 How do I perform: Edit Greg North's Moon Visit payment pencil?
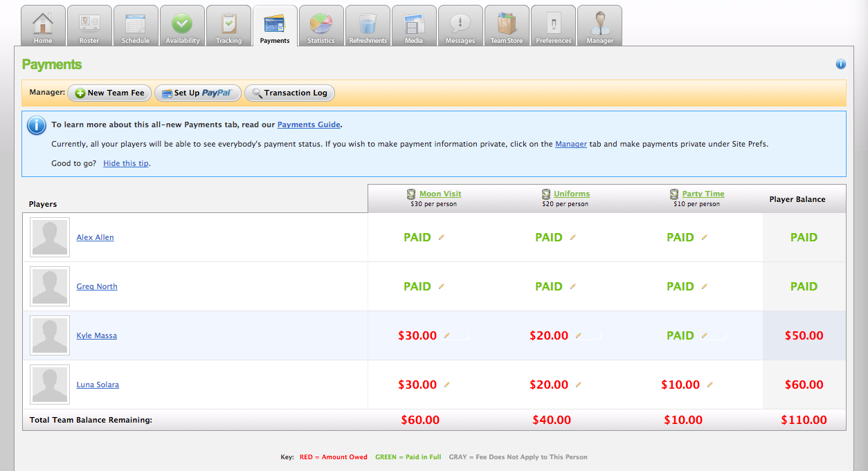tap(442, 286)
